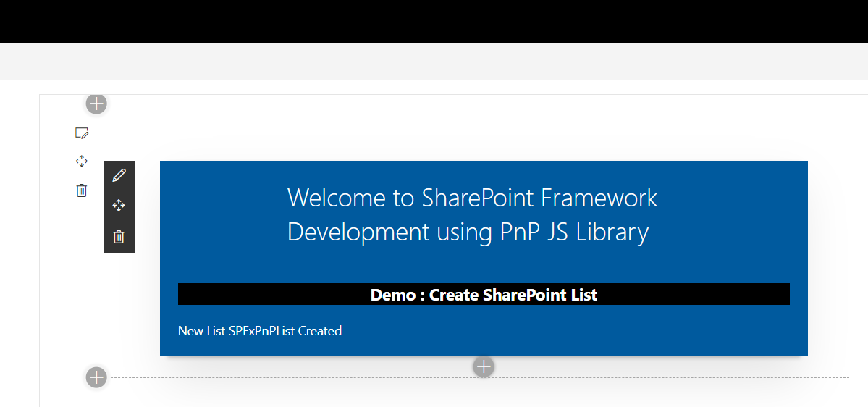
Task: Select move web part icon in dark toolbar
Action: [x=119, y=206]
